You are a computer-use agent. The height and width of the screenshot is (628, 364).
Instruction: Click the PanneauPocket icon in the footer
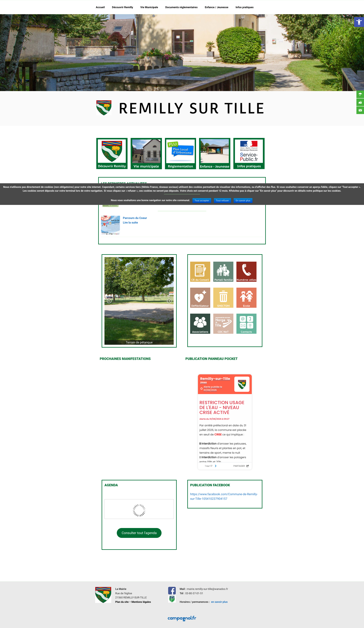172,599
